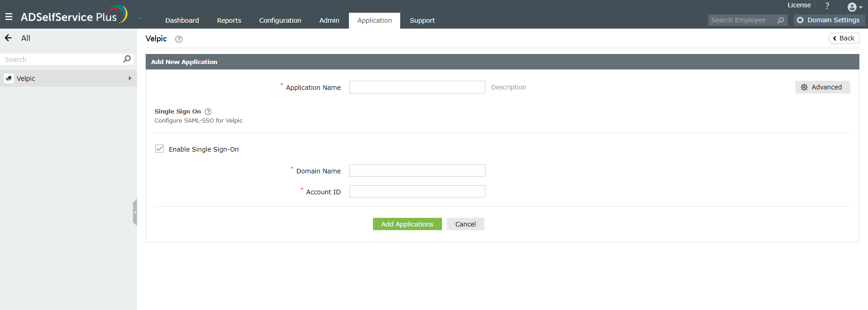
Task: Open the Advanced settings button
Action: tap(823, 87)
